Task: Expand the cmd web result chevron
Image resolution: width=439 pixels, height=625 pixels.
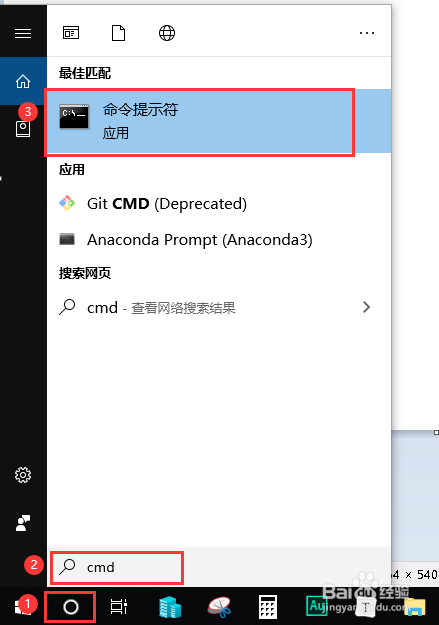Action: (x=366, y=307)
